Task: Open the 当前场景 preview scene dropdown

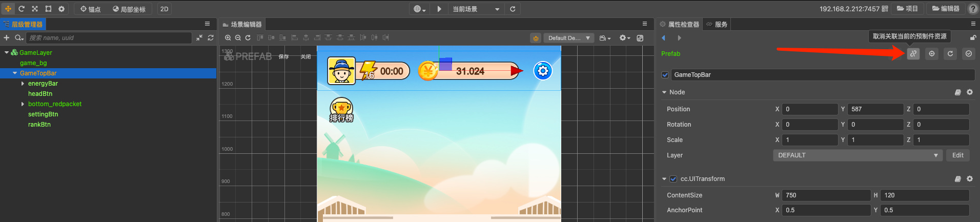Action: [476, 9]
